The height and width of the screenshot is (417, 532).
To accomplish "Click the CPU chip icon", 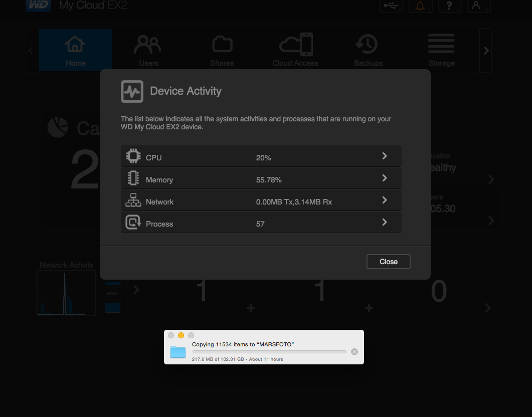I will pyautogui.click(x=133, y=156).
